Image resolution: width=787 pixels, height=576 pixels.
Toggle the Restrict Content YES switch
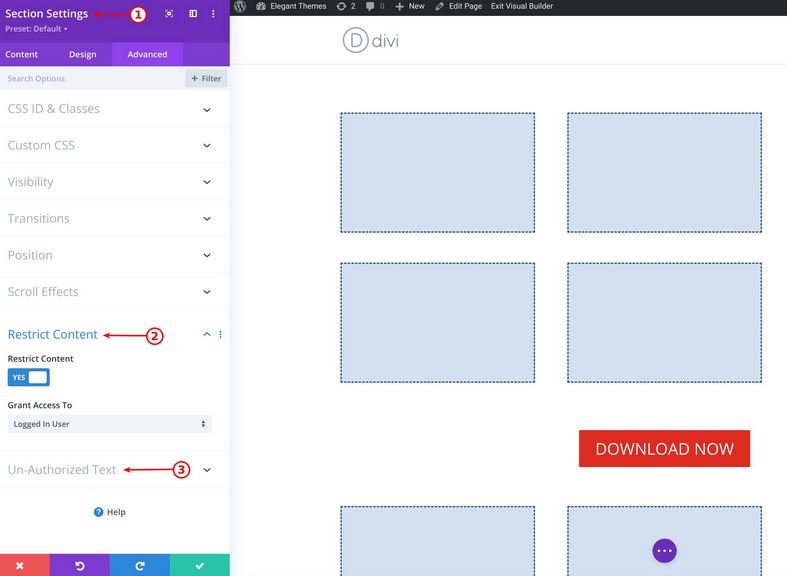coord(29,377)
